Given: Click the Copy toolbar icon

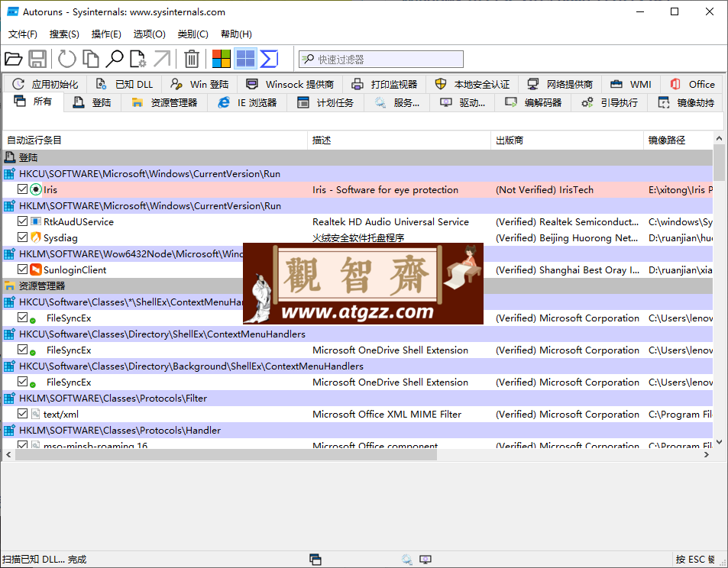Looking at the screenshot, I should click(x=91, y=59).
